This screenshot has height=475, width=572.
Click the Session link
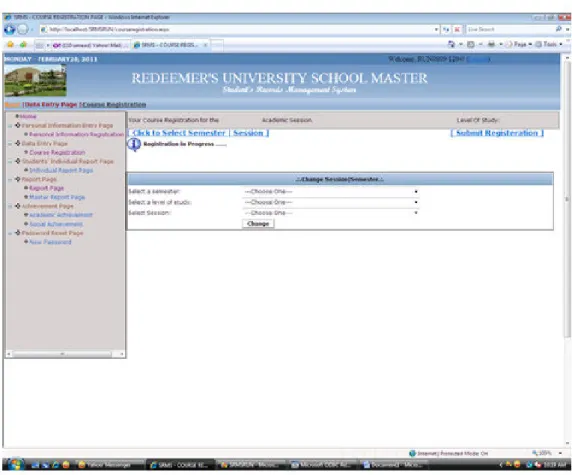coord(248,133)
